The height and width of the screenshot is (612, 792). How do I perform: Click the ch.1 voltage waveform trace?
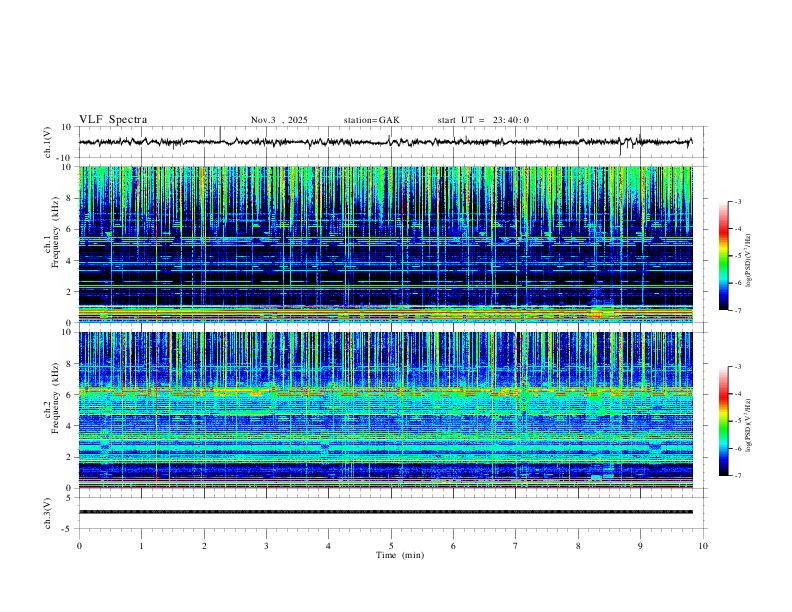(385, 142)
